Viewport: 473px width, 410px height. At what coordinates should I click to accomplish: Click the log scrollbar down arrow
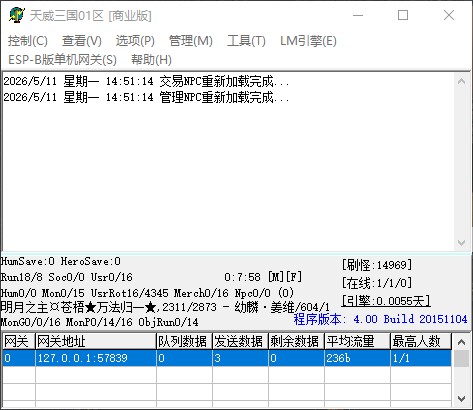click(462, 243)
